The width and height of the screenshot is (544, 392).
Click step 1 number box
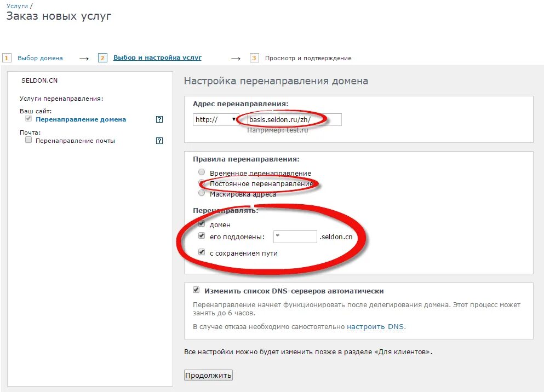pyautogui.click(x=7, y=58)
